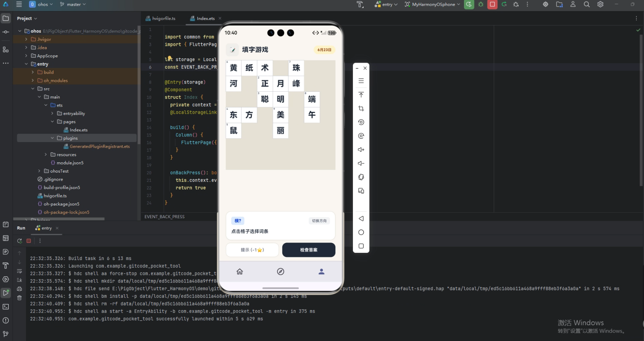Open the Search Everywhere magnifier
The height and width of the screenshot is (341, 644).
coord(587,4)
